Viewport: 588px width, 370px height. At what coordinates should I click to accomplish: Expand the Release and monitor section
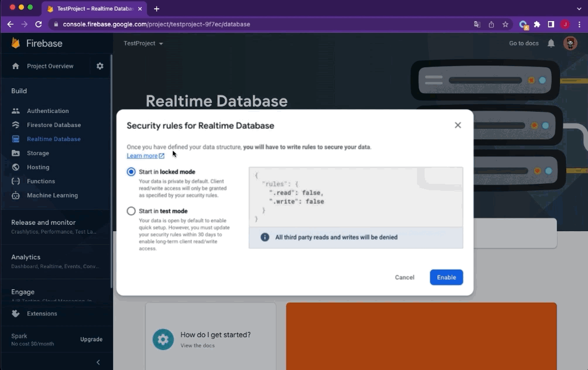pos(54,227)
